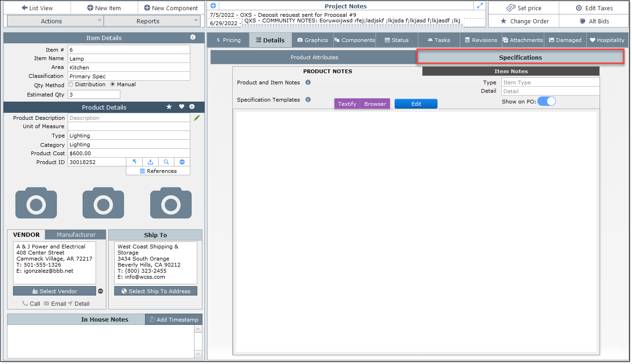632x364 pixels.
Task: Click the Email vendor link
Action: [x=55, y=303]
